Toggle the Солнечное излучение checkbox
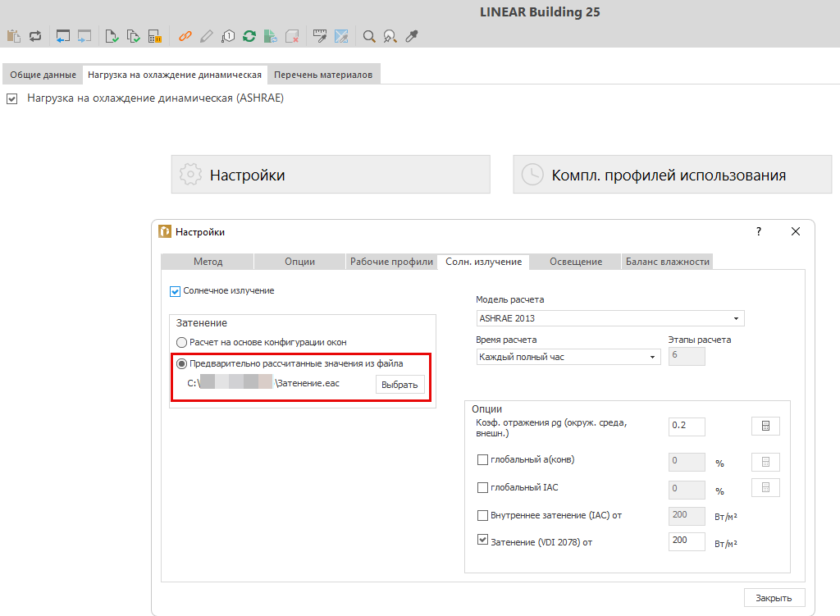The width and height of the screenshot is (840, 616). tap(176, 291)
